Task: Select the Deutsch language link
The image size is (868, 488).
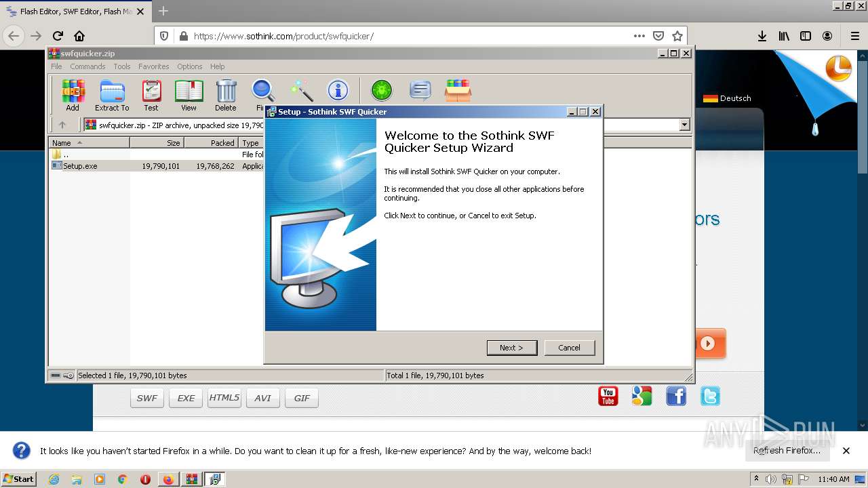Action: click(728, 98)
